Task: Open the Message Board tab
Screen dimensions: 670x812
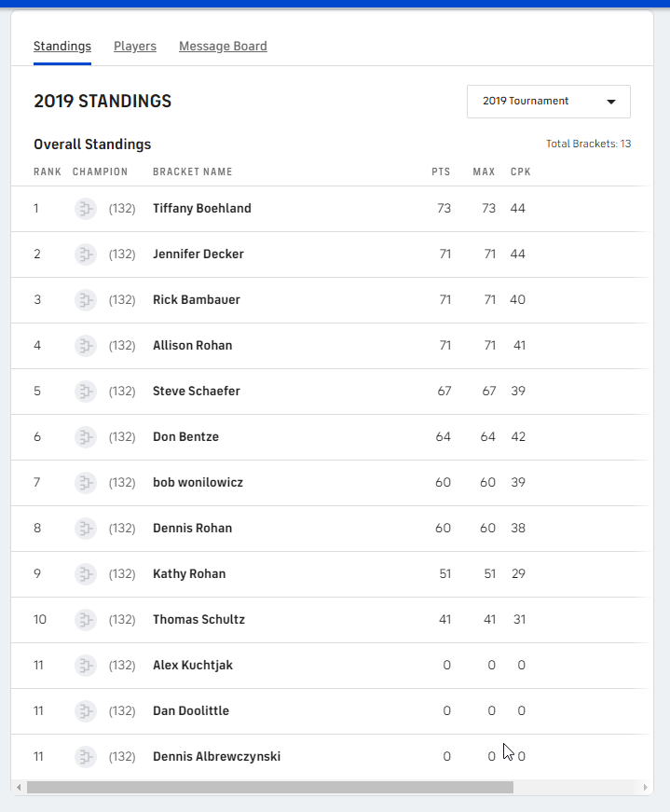Action: (223, 46)
